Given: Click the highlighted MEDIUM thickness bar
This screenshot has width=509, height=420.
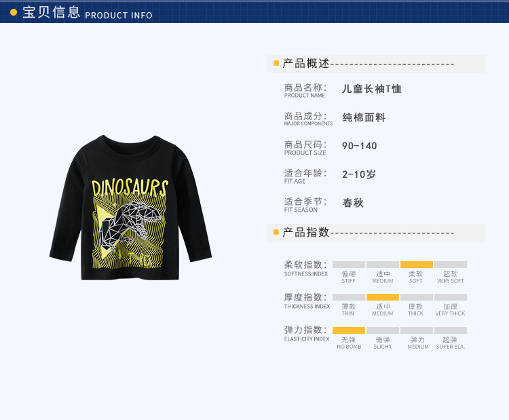Looking at the screenshot, I should tap(383, 297).
